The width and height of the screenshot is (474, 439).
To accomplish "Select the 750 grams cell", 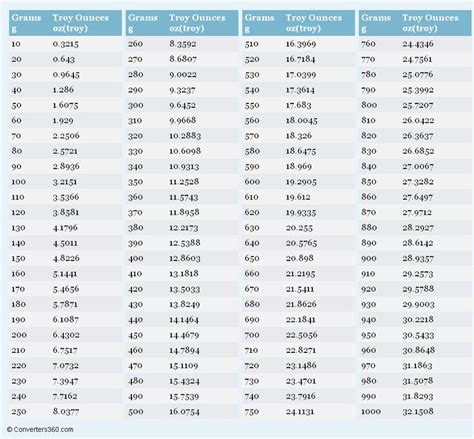I will pos(252,412).
